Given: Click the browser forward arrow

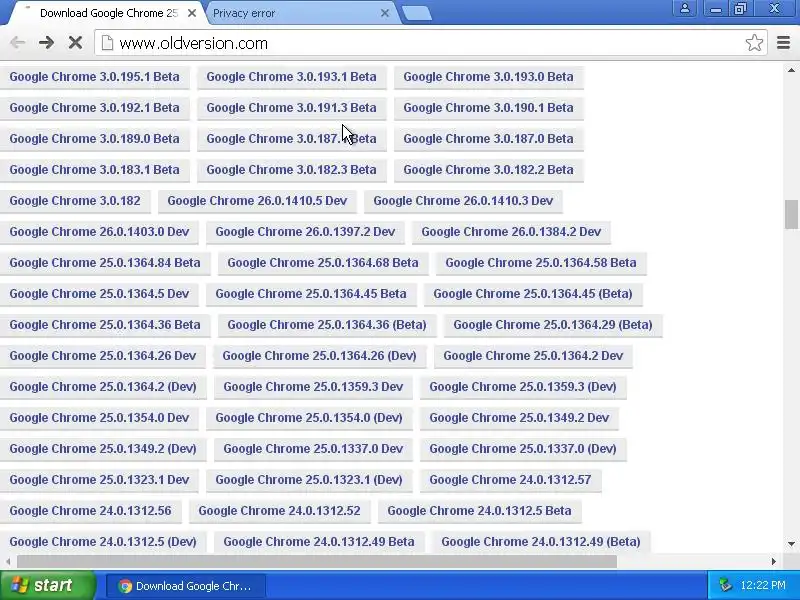Looking at the screenshot, I should (x=46, y=42).
